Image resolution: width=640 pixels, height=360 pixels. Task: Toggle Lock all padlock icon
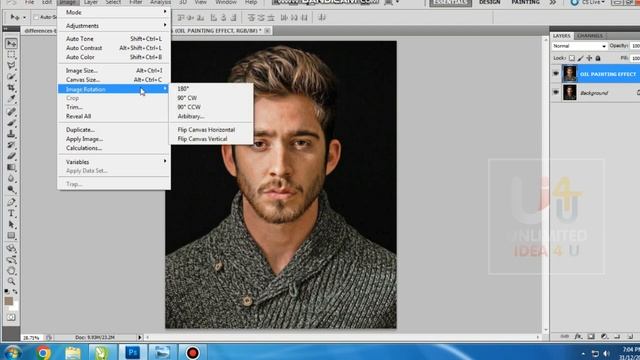[598, 58]
